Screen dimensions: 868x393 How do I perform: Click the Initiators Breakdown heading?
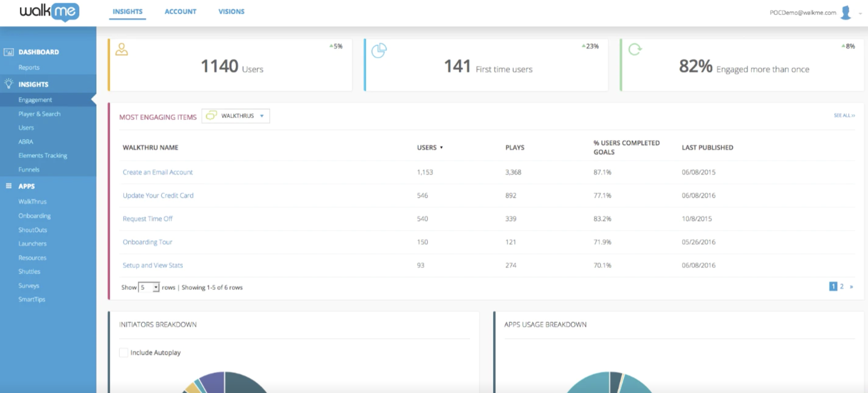click(158, 324)
